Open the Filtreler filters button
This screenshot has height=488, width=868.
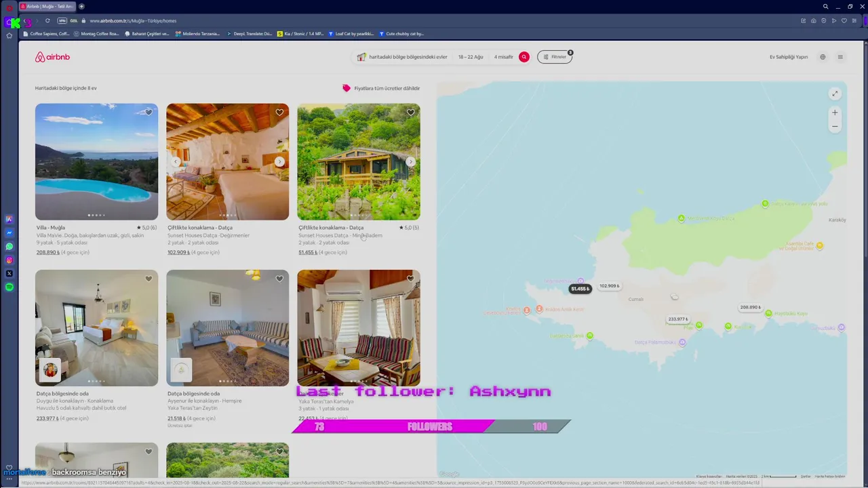point(555,57)
